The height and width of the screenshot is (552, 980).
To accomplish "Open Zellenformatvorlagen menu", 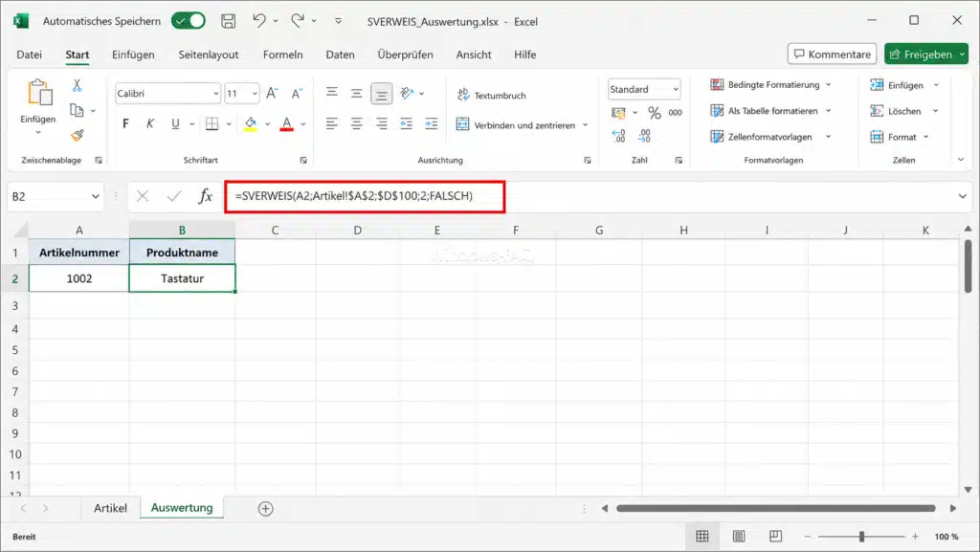I will (x=770, y=137).
